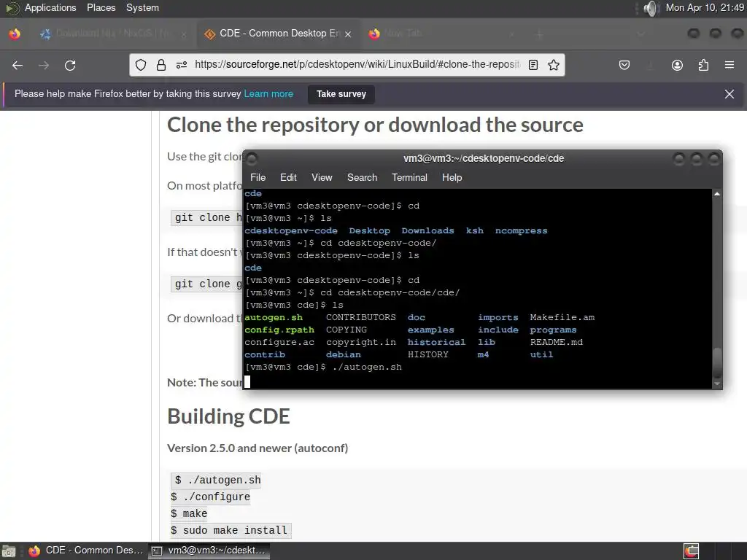This screenshot has height=560, width=747.
Task: Click the terminal scrollbar down arrow
Action: pos(717,384)
